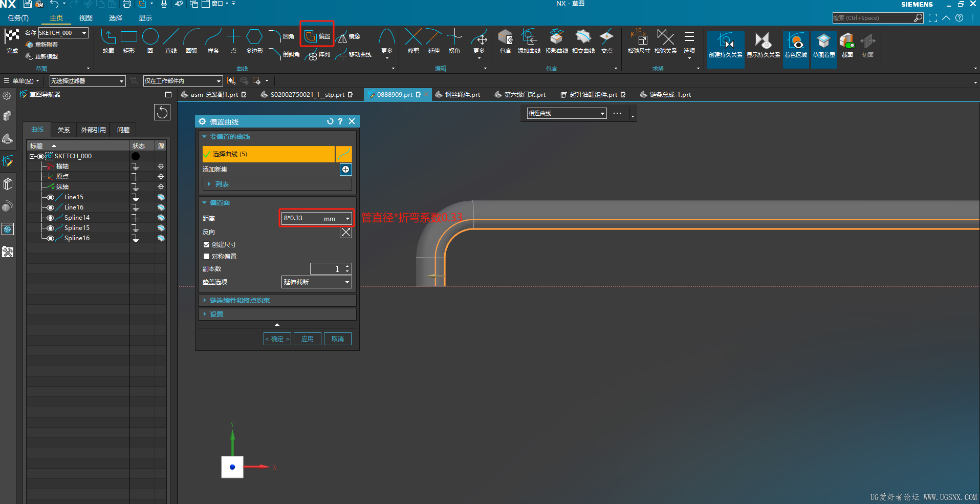Click the 应用 button
Viewport: 980px width, 504px height.
[308, 339]
